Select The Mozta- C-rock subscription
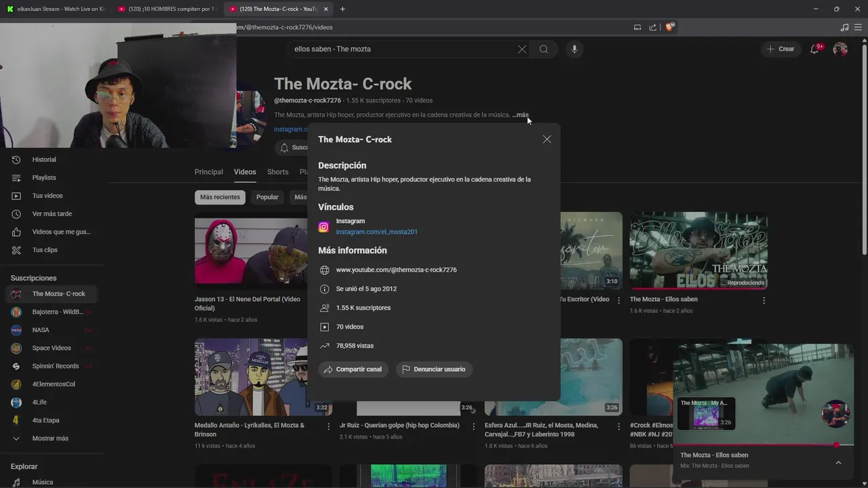 coord(52,294)
